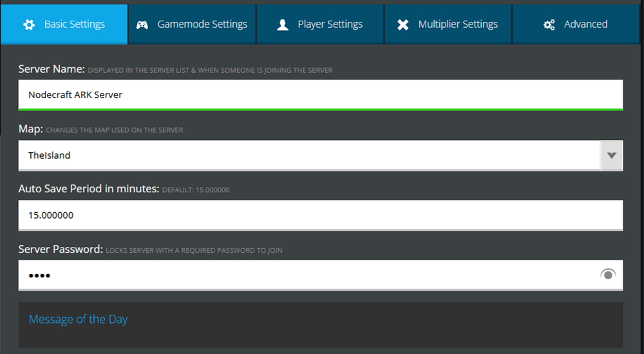Reveal the server password with eye icon
644x354 pixels.
coord(608,275)
